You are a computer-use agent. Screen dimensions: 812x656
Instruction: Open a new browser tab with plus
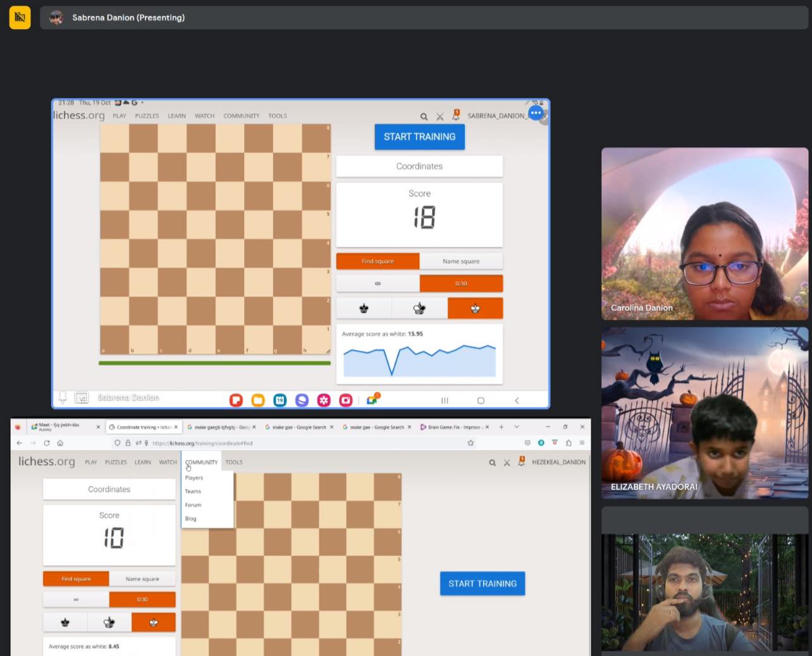click(x=501, y=427)
